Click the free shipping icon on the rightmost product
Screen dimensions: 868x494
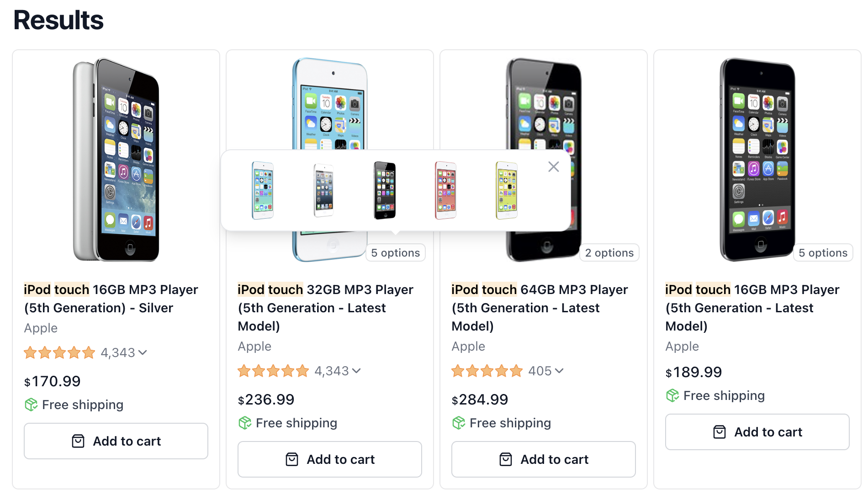pyautogui.click(x=672, y=395)
